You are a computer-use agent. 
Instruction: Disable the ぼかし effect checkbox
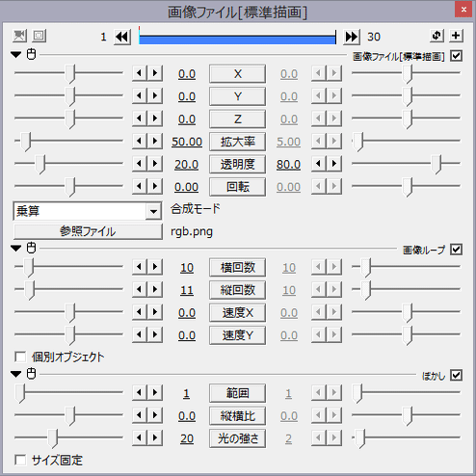pyautogui.click(x=456, y=375)
